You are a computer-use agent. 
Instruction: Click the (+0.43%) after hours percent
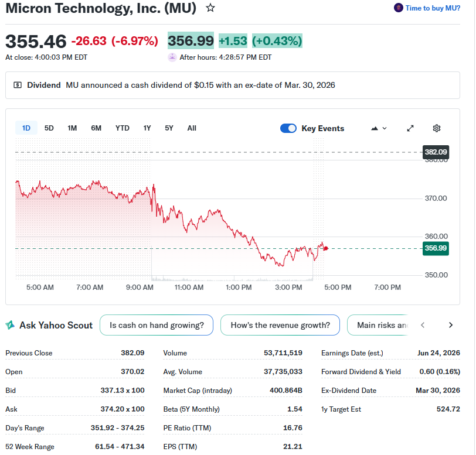[x=277, y=41]
